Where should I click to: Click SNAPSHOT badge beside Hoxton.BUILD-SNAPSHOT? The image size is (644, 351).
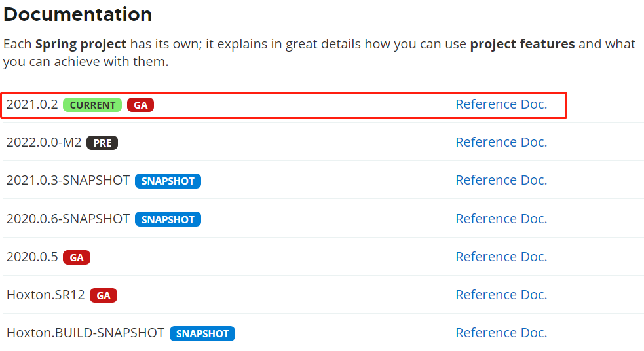[202, 334]
